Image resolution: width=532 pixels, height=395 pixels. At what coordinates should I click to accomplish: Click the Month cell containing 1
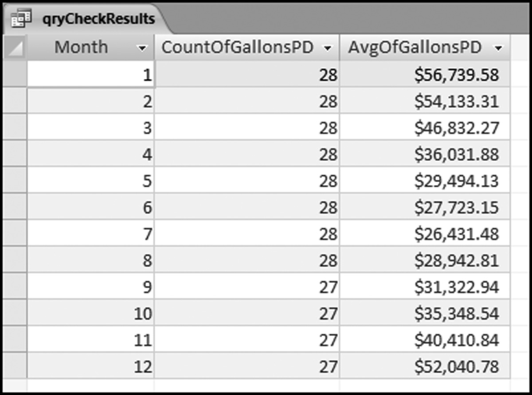click(91, 75)
